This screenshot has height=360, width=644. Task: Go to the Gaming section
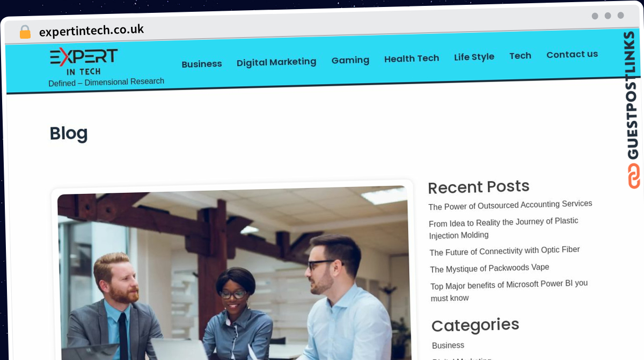pos(350,60)
